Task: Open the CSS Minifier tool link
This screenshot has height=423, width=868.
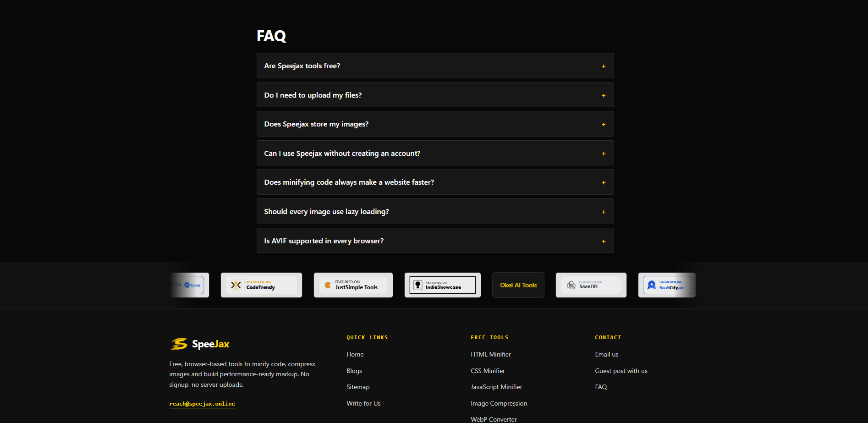Action: coord(488,371)
